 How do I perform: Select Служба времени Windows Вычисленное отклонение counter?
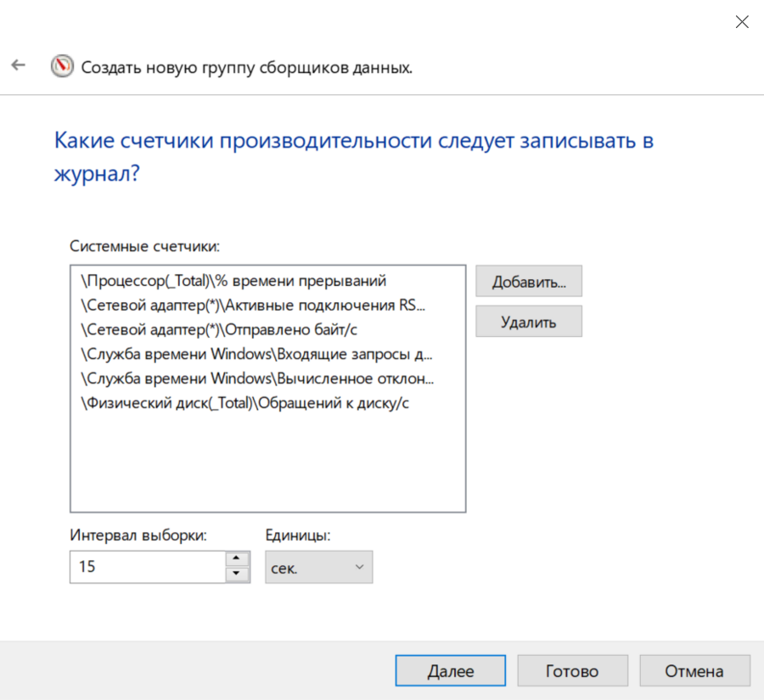pyautogui.click(x=257, y=378)
